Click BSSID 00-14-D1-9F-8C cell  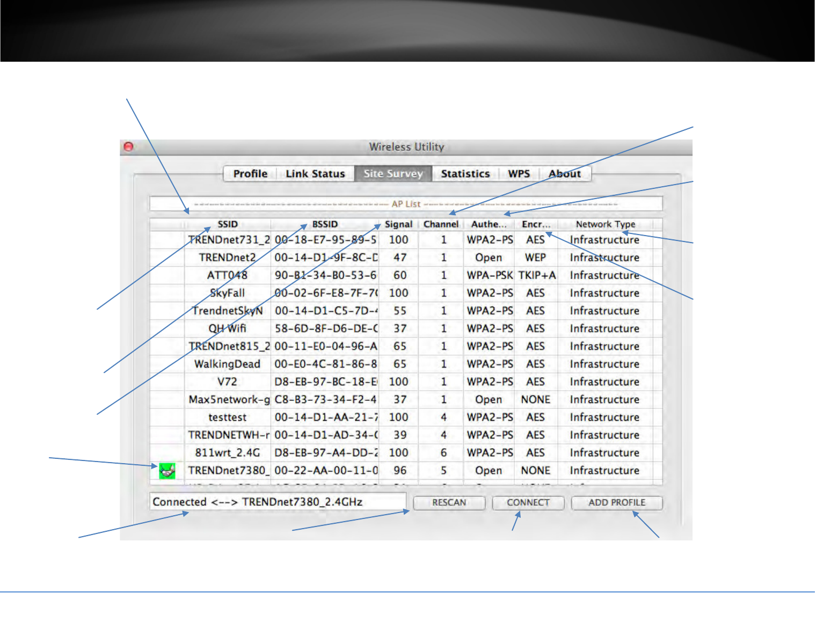tap(326, 258)
